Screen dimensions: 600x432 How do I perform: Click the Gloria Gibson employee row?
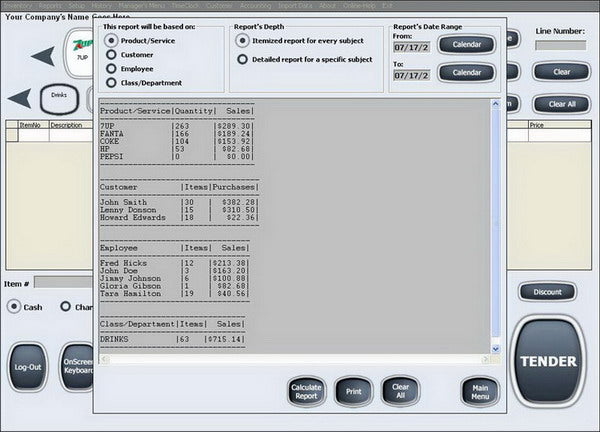click(174, 286)
